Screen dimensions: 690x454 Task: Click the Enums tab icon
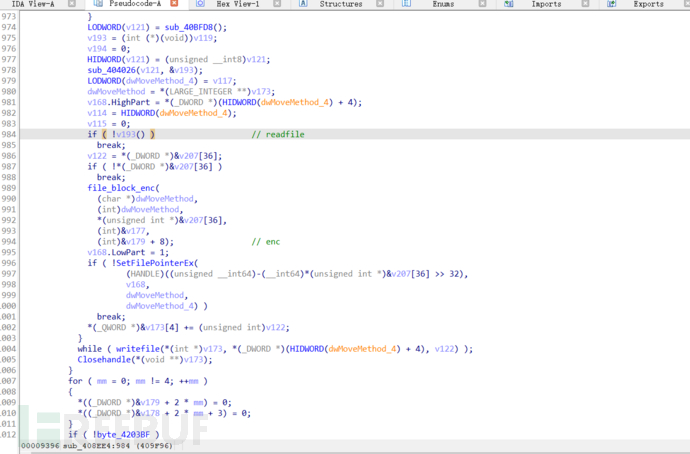point(406,4)
